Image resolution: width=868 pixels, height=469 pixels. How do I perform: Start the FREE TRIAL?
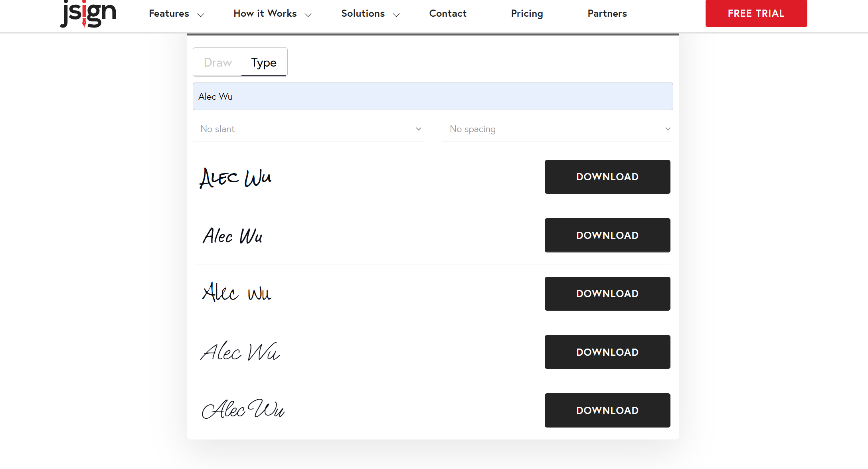(756, 14)
